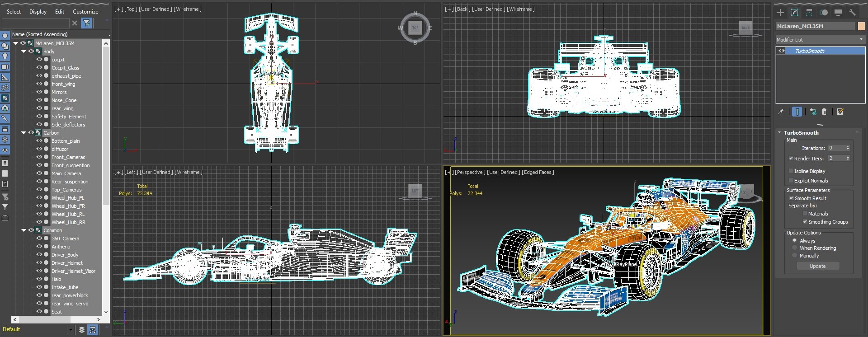
Task: Toggle Display Helpers filter in Scene Explorer
Action: (x=5, y=77)
